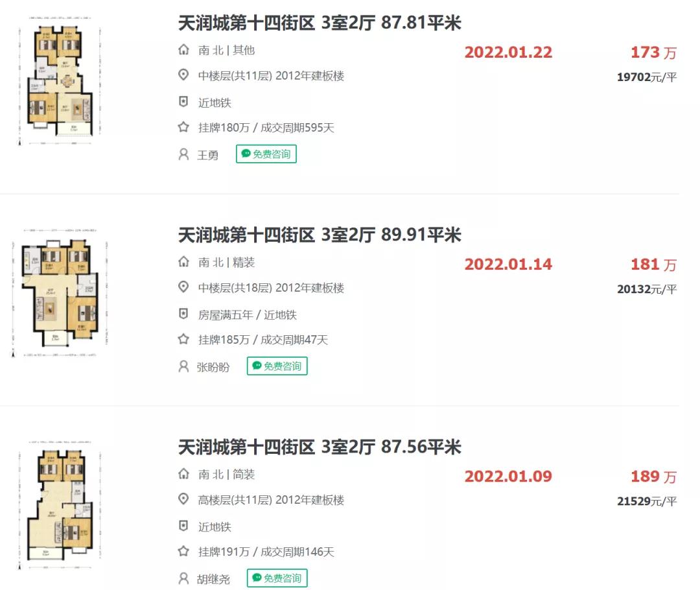This screenshot has width=700, height=590.
Task: Open the 87.81平米 listing title
Action: (x=320, y=23)
